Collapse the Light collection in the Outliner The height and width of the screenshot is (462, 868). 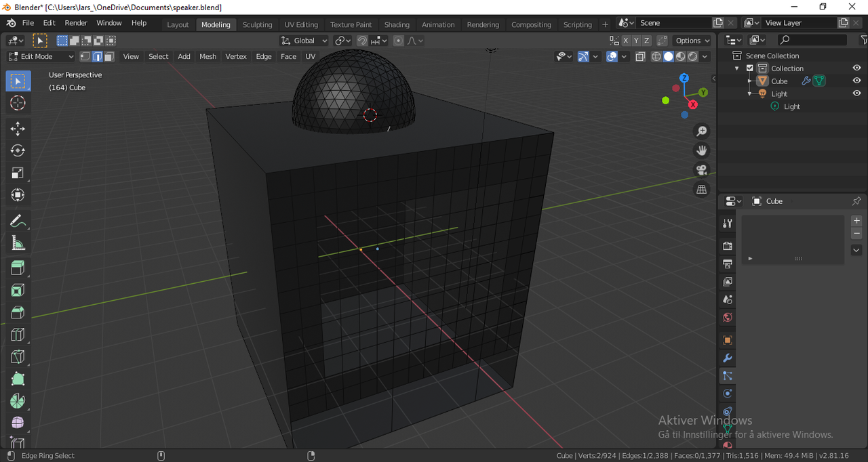coord(751,93)
